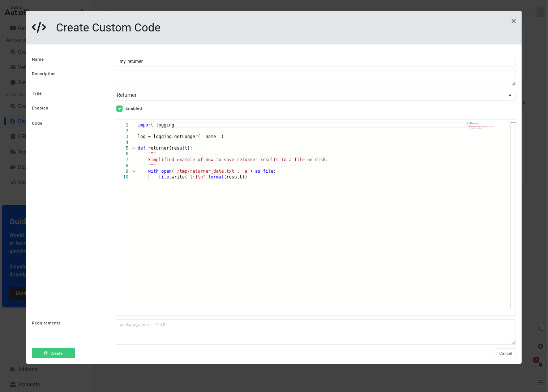
Task: Click the OBD book icon in sidebar
Action: point(13,137)
